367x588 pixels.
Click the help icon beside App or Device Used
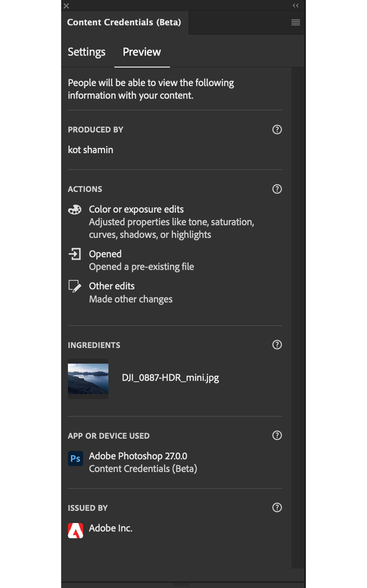277,435
